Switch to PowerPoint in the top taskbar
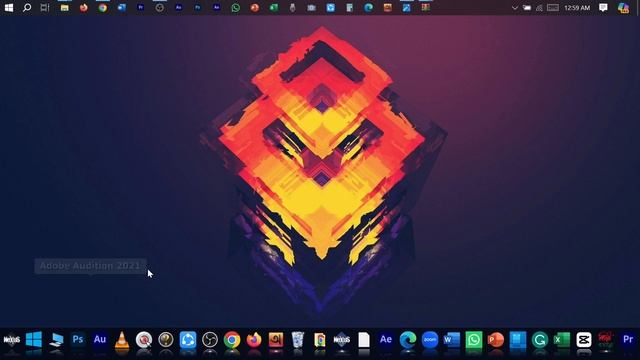640x360 pixels. [255, 7]
